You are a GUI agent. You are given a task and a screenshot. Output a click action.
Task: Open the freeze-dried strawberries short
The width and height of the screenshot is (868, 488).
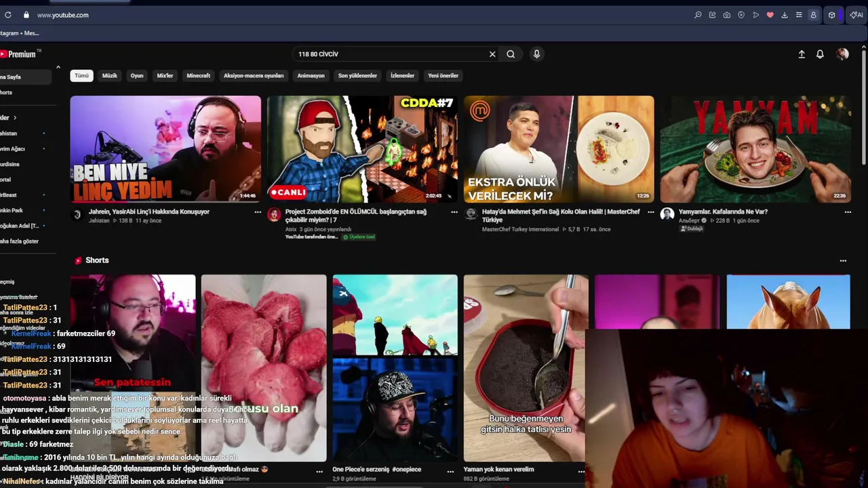coord(264,368)
